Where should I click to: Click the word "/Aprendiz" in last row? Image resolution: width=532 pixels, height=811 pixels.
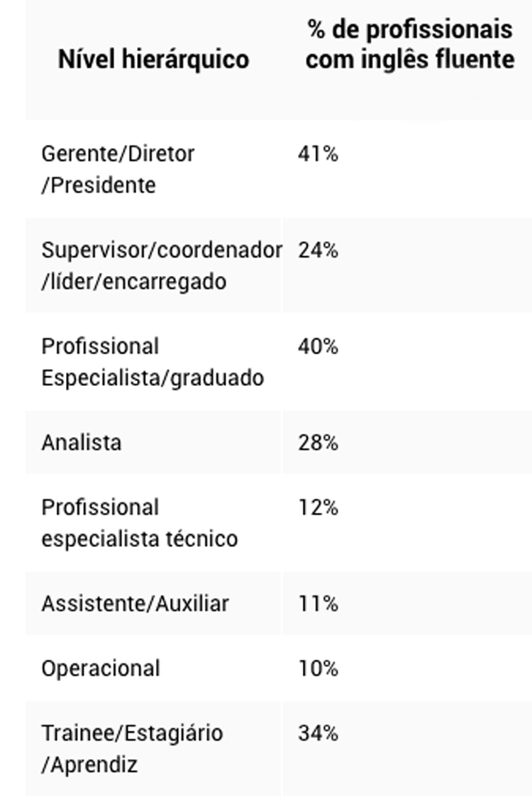pos(89,765)
